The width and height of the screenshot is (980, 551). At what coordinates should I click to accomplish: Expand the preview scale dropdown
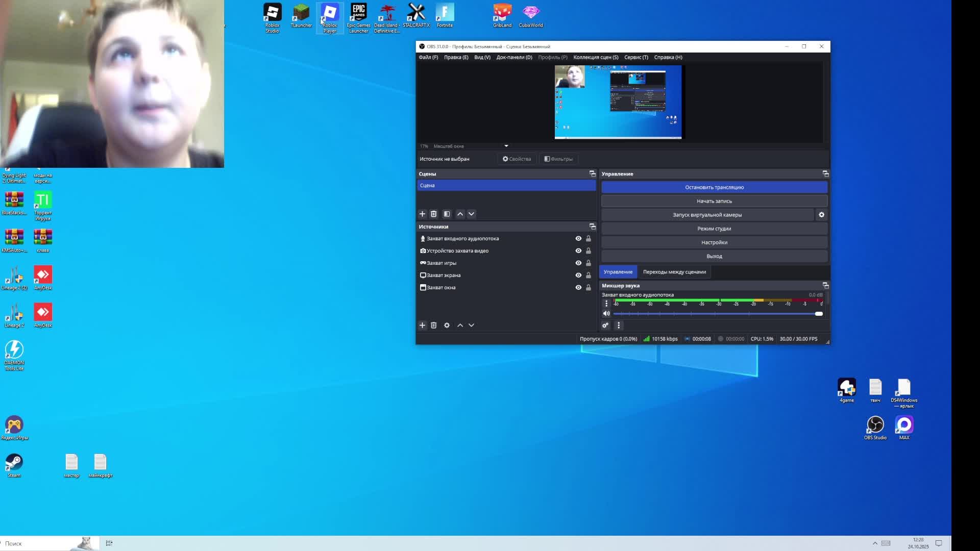click(x=506, y=146)
